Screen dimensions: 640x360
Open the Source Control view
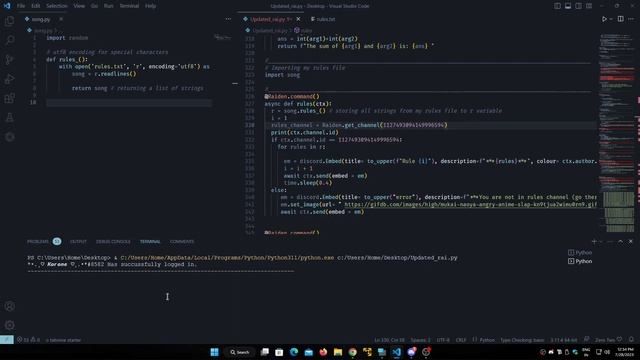click(9, 60)
